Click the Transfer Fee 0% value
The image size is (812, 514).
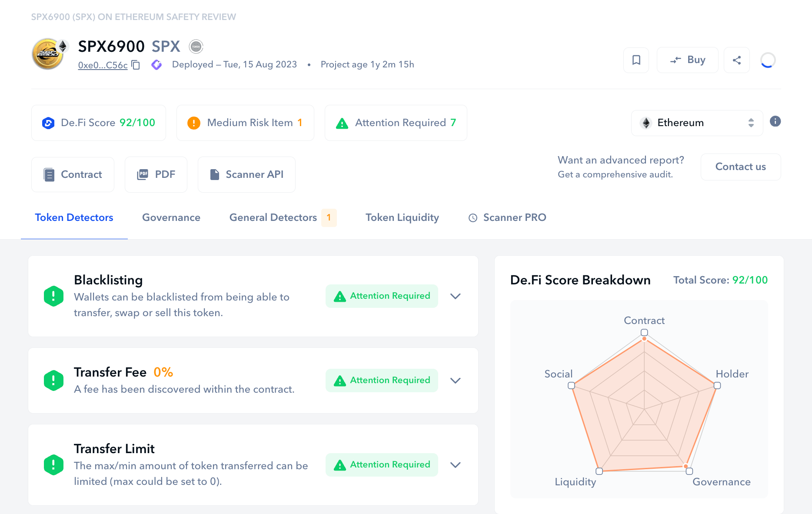[163, 372]
